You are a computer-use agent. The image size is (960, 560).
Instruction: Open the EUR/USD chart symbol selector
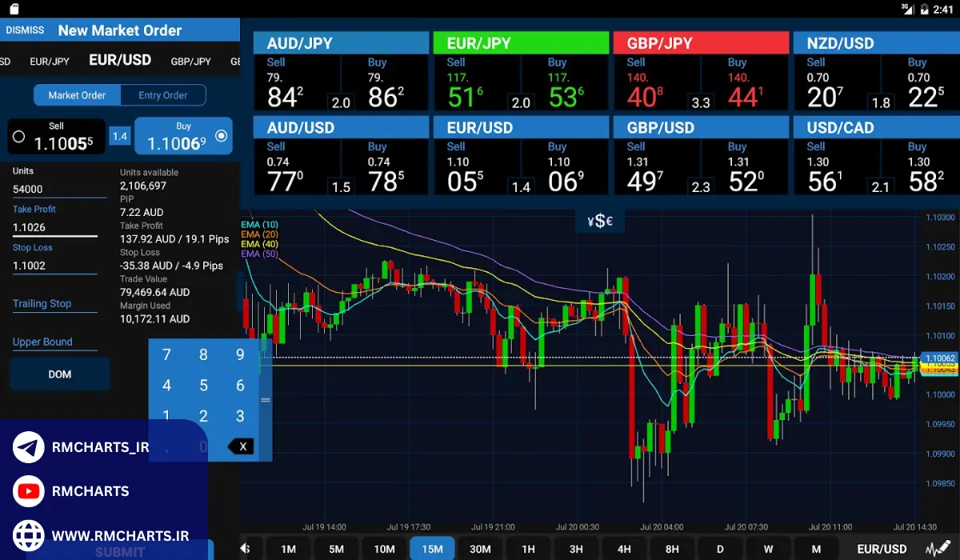click(x=882, y=549)
